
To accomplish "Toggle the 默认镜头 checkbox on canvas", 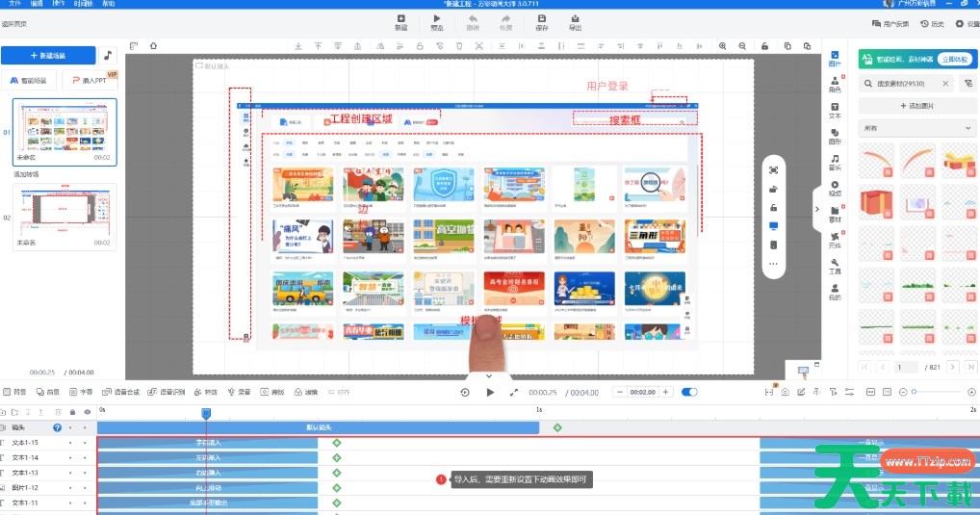I will pos(199,65).
